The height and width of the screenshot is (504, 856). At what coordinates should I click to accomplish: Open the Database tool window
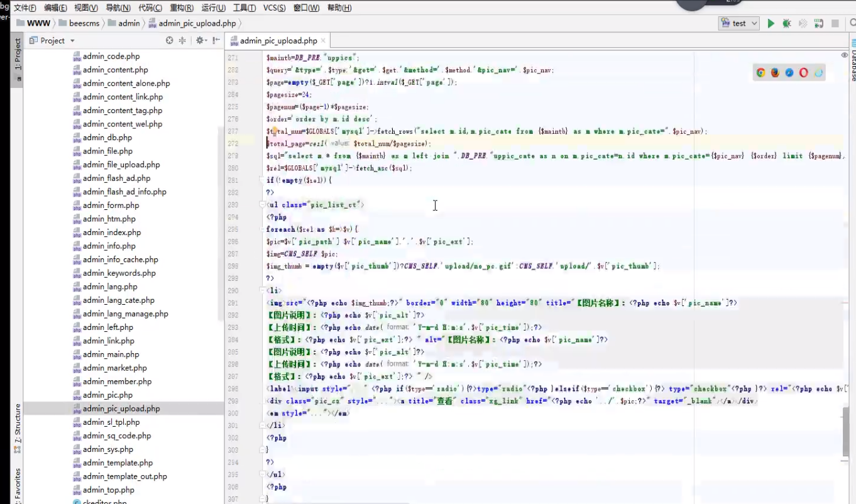(852, 60)
